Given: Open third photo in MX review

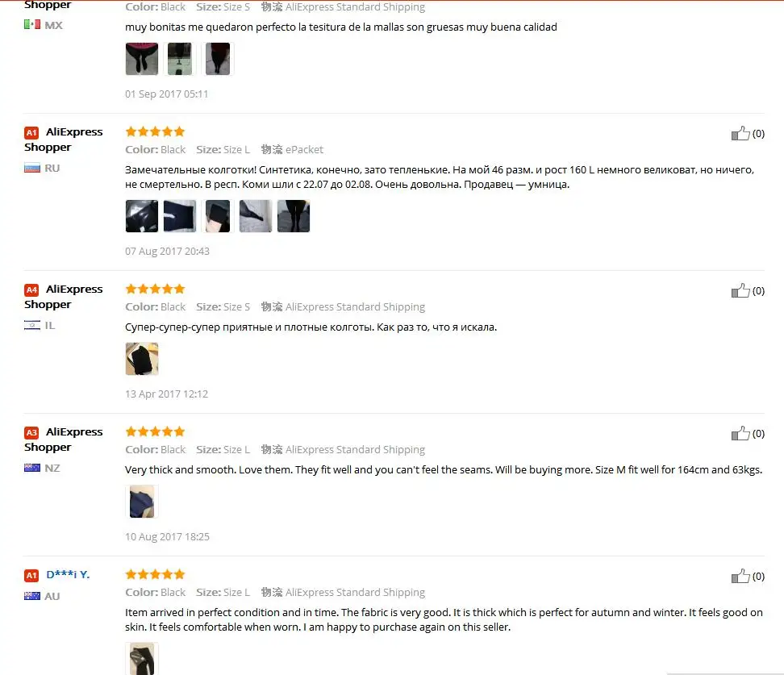Looking at the screenshot, I should click(218, 59).
